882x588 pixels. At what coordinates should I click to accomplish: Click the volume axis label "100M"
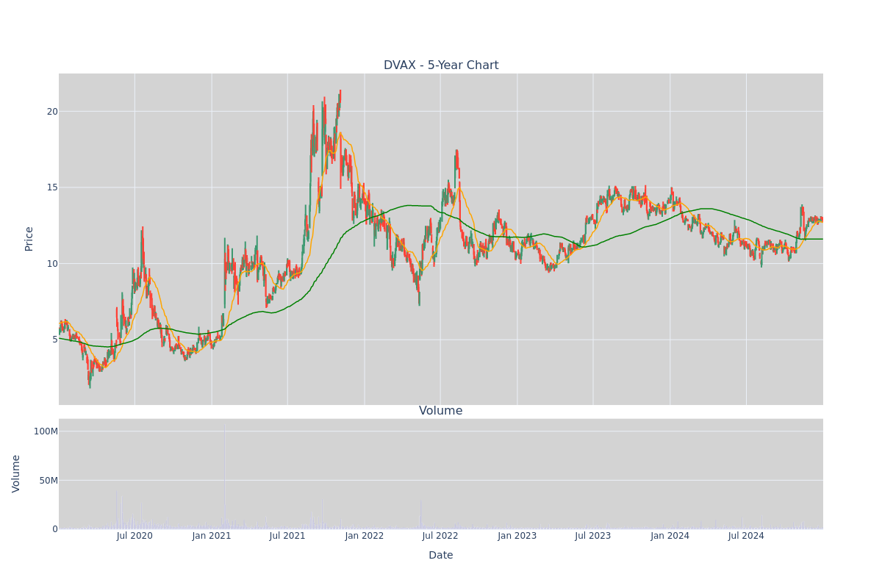point(46,431)
